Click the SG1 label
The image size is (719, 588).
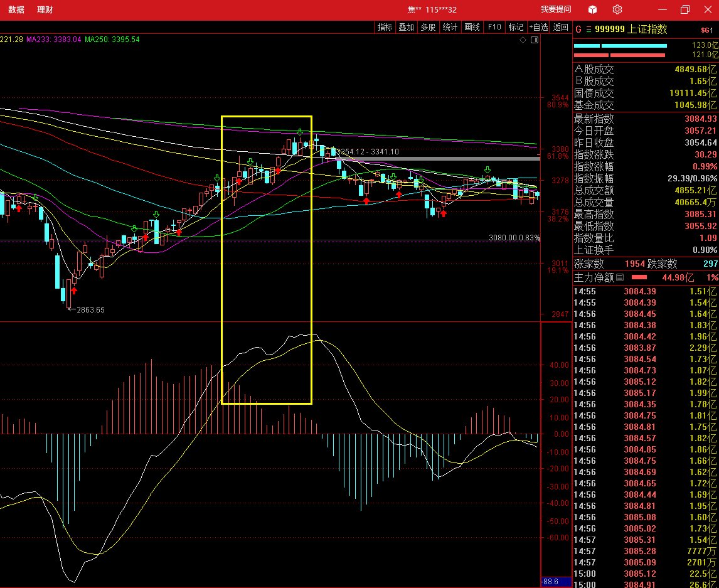click(707, 30)
